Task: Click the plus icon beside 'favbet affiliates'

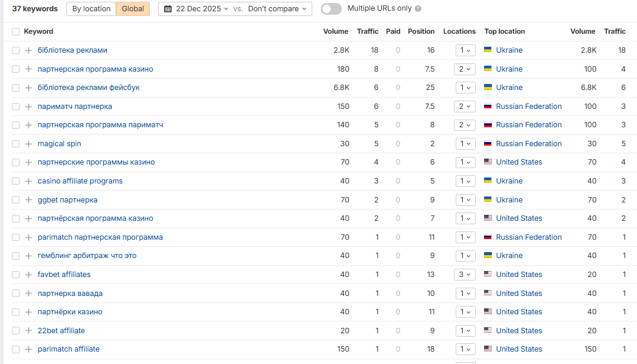Action: click(28, 275)
